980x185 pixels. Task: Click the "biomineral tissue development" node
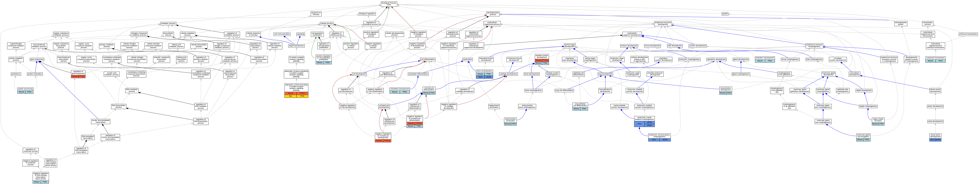486,59
